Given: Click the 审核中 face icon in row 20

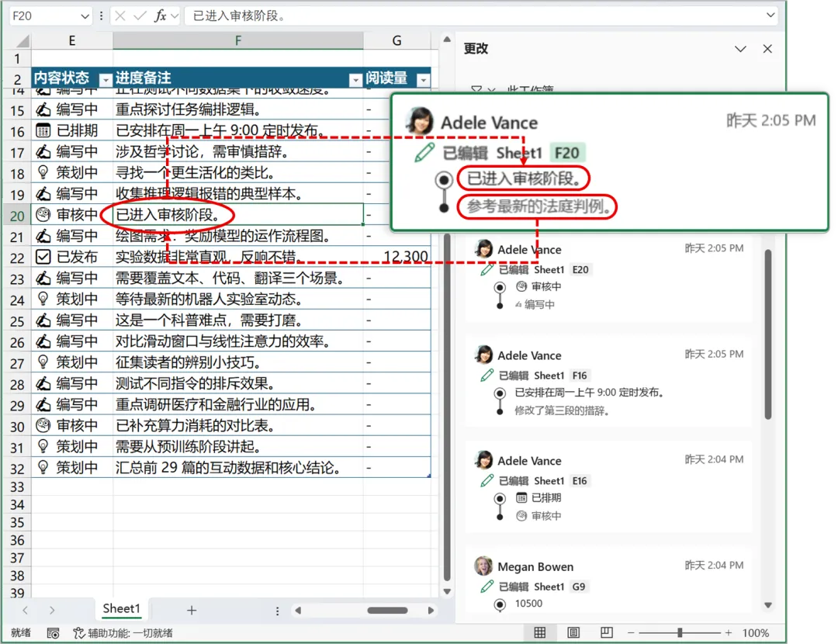Looking at the screenshot, I should 43,214.
